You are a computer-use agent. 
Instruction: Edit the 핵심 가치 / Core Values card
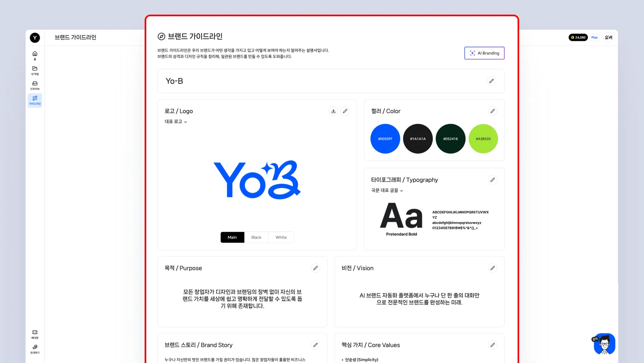(x=493, y=345)
